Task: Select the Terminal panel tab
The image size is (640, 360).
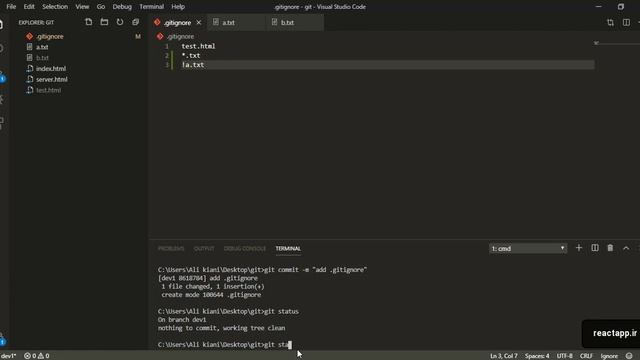Action: [x=288, y=248]
